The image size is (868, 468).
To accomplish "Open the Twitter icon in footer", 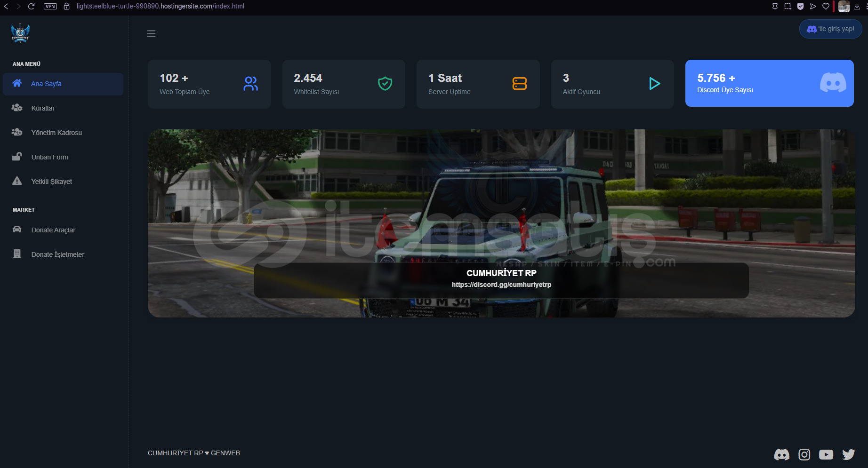I will pos(848,454).
